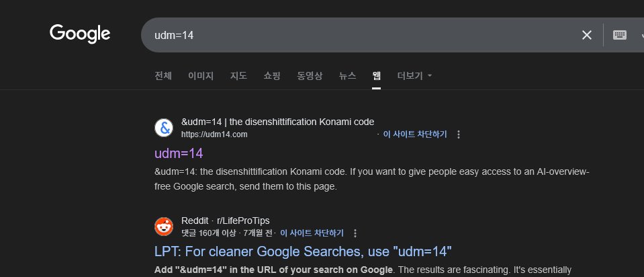Screen dimensions: 644x277
Task: Switch to the 지도 tab
Action: click(x=238, y=76)
